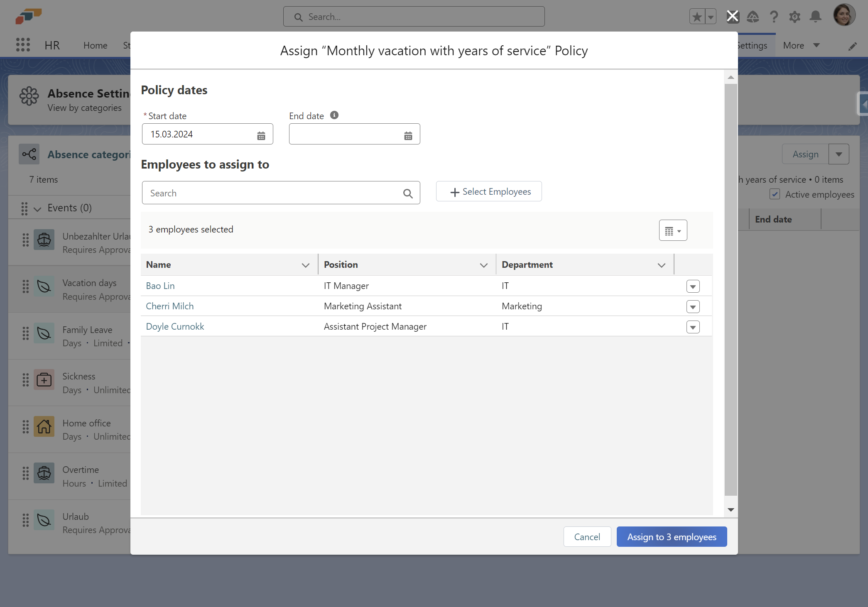Click the info icon beside End date
Viewport: 868px width, 607px height.
tap(334, 115)
